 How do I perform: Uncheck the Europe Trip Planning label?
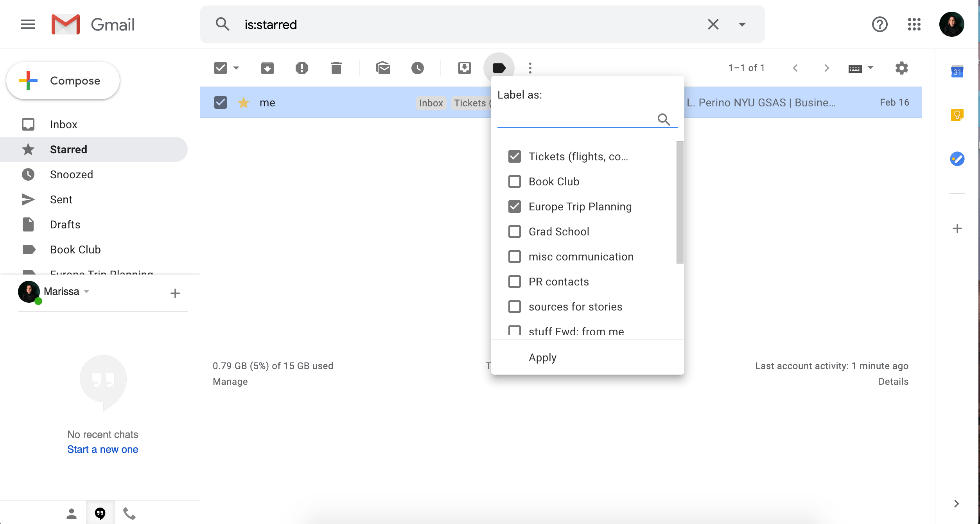[515, 206]
